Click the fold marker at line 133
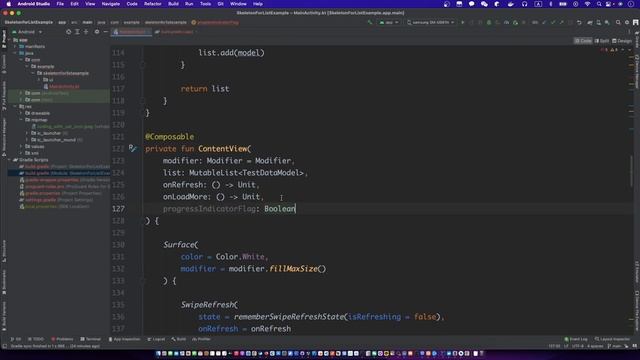The width and height of the screenshot is (640, 360). pos(143,281)
